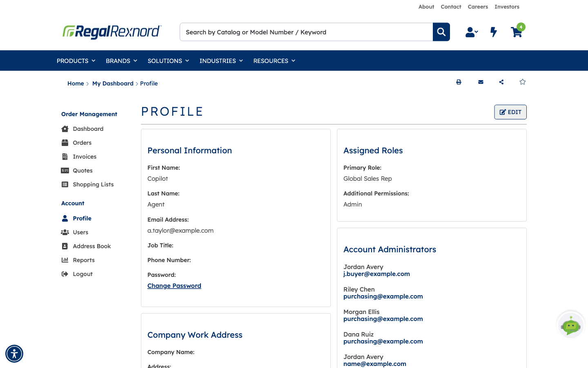The height and width of the screenshot is (368, 588).
Task: Click Morgan Ellis's purchasing@example.com email
Action: click(383, 319)
